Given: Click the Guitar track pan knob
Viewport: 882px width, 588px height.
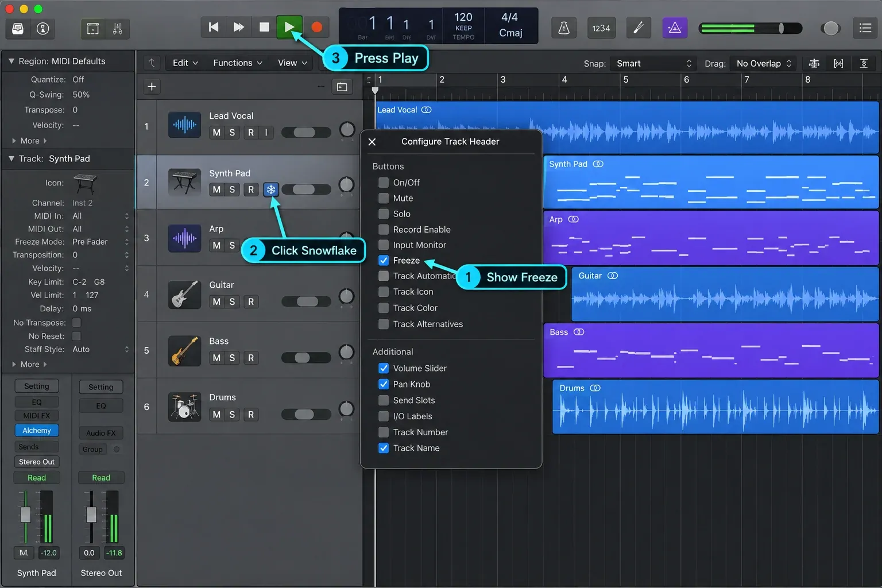Looking at the screenshot, I should [x=346, y=296].
